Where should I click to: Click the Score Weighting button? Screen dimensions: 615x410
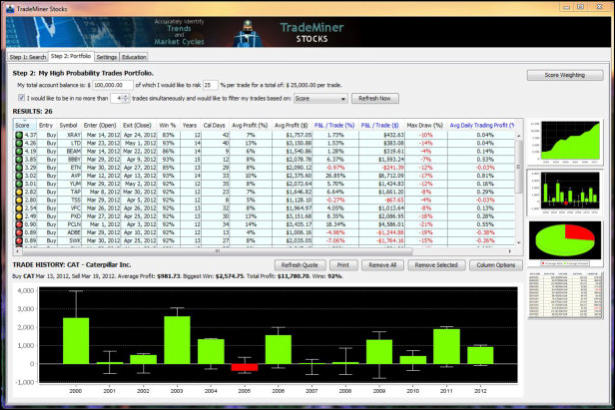[565, 75]
